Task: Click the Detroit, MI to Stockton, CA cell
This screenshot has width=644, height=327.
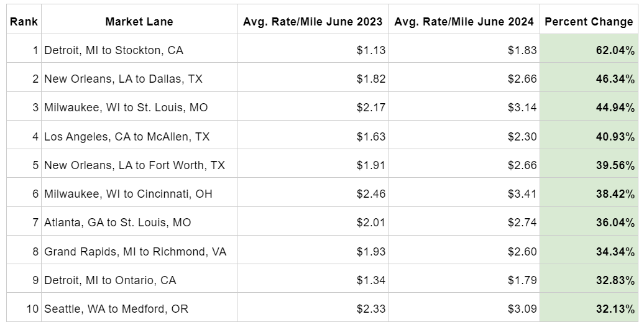Action: pyautogui.click(x=139, y=50)
